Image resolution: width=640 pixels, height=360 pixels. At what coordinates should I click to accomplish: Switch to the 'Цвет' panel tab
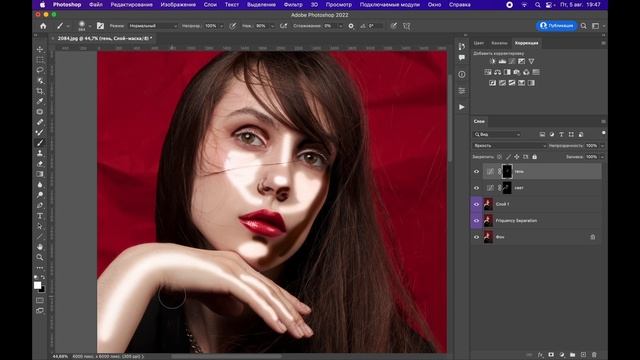(479, 43)
